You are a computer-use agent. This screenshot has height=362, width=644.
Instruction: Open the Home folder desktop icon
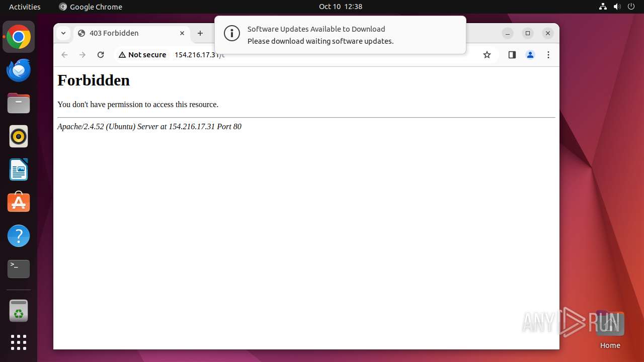point(610,330)
